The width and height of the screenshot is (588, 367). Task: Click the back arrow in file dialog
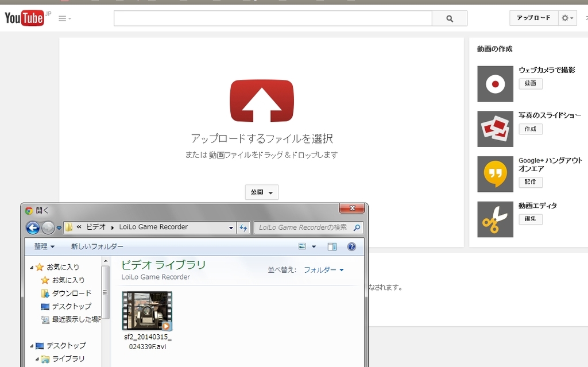coord(33,227)
